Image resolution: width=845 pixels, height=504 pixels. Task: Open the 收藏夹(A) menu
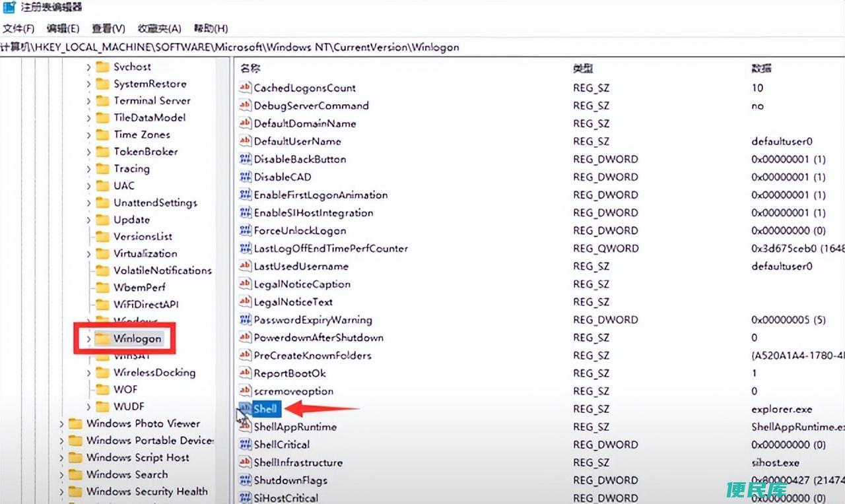pos(159,28)
